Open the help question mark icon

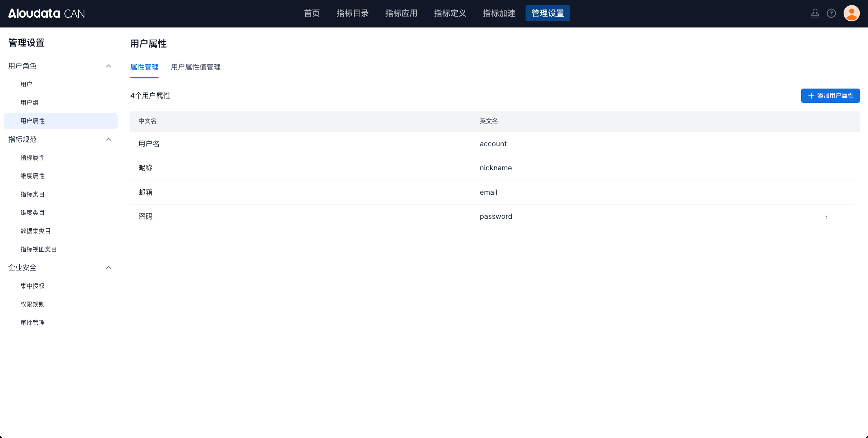[831, 13]
